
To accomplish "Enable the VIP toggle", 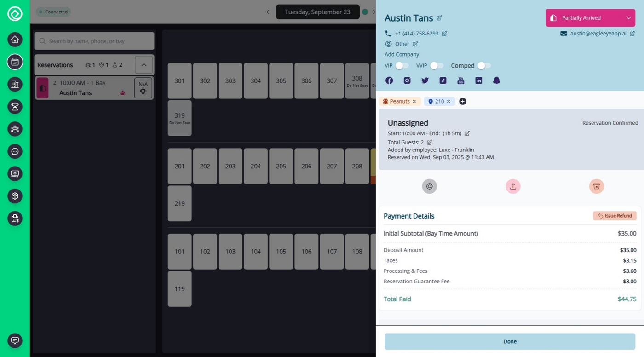I will pyautogui.click(x=402, y=65).
